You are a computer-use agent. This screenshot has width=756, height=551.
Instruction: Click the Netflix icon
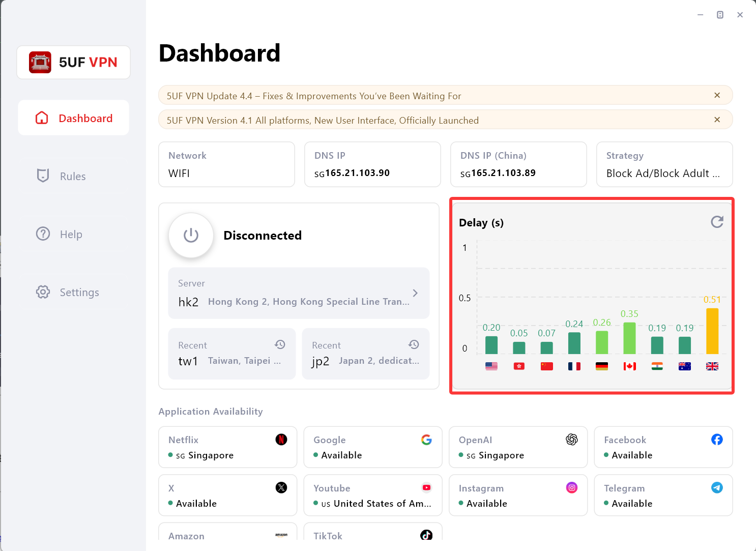[281, 440]
